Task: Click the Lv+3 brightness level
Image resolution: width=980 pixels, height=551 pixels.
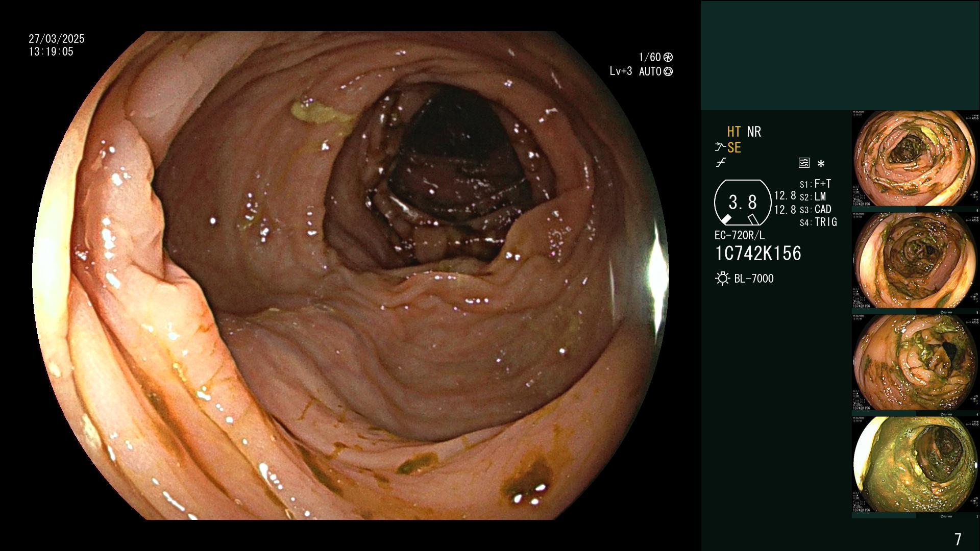Action: pyautogui.click(x=621, y=71)
